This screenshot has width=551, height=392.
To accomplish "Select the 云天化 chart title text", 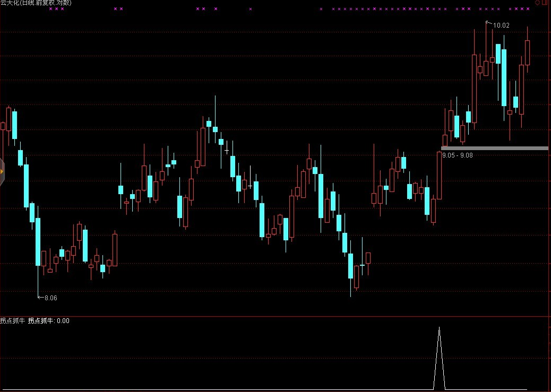I will [36, 3].
